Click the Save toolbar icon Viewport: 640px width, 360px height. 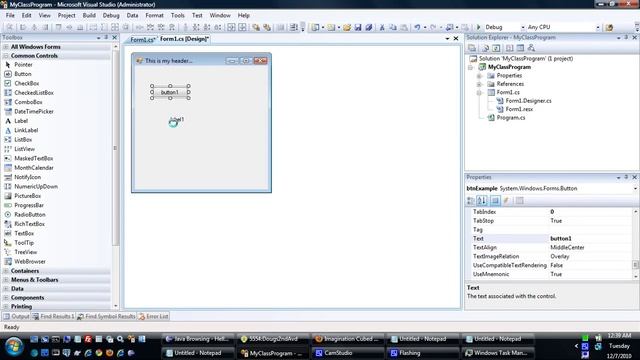tap(358, 27)
